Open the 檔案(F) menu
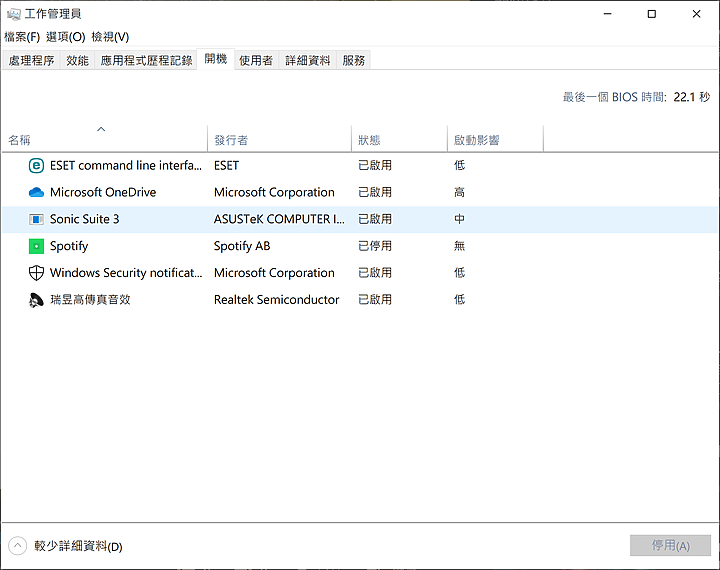The width and height of the screenshot is (720, 570). coord(22,37)
